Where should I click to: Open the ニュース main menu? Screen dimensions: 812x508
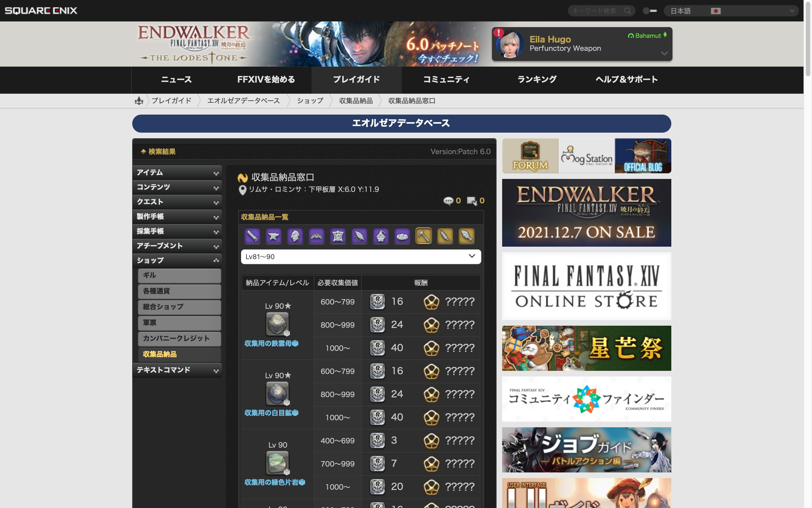(x=176, y=80)
